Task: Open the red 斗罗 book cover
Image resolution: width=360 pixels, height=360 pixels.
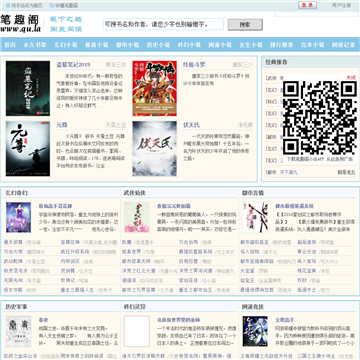Action: coord(155,88)
